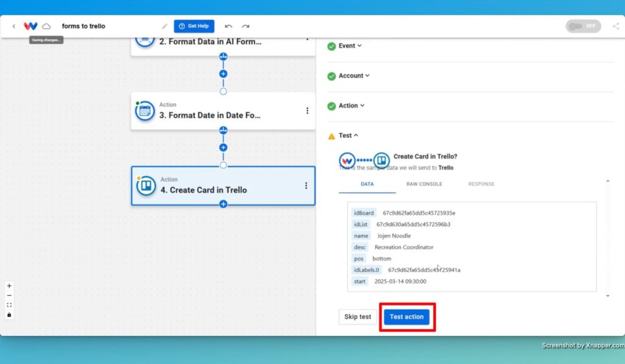Zoom in on the canvas
Viewport: 625px width, 364px height.
[9, 286]
